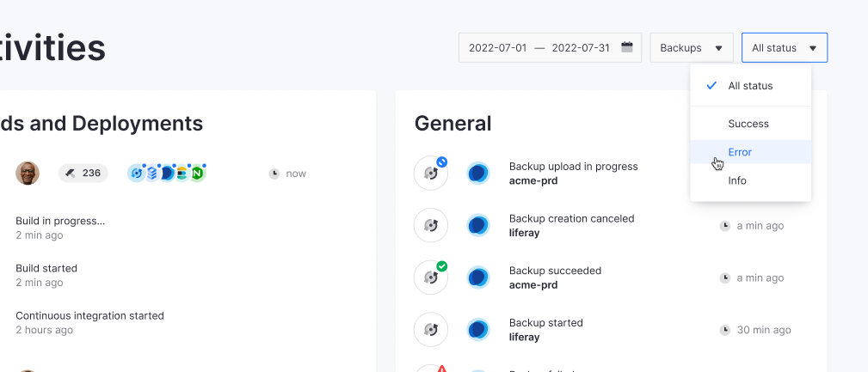Viewport: 868px width, 372px height.
Task: Collapse the 'All status' dropdown
Action: pos(784,48)
